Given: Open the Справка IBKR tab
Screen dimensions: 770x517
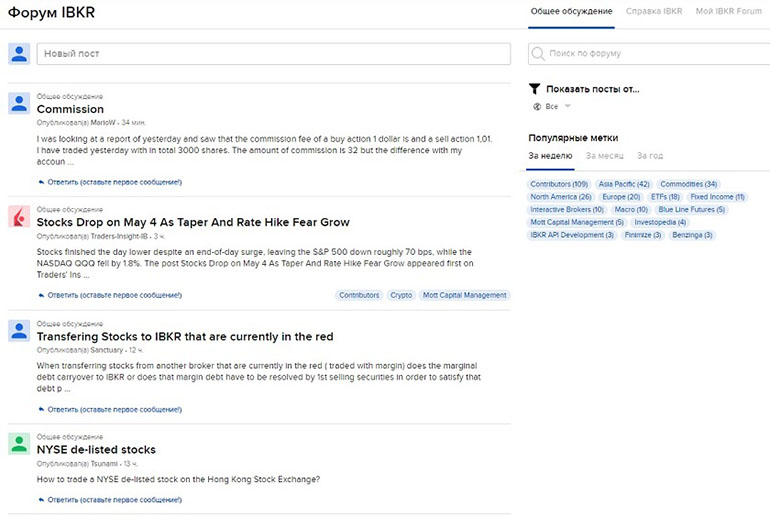Looking at the screenshot, I should tap(654, 11).
